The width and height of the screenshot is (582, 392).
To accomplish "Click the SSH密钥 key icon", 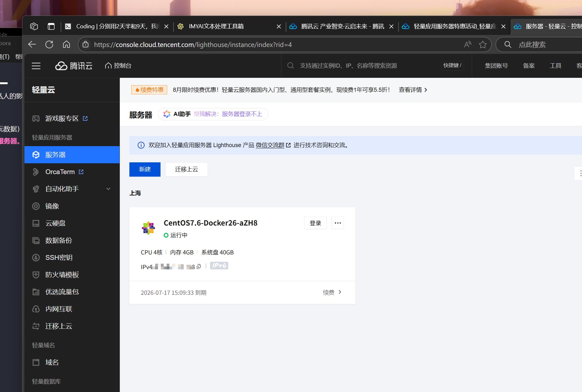I will 36,258.
